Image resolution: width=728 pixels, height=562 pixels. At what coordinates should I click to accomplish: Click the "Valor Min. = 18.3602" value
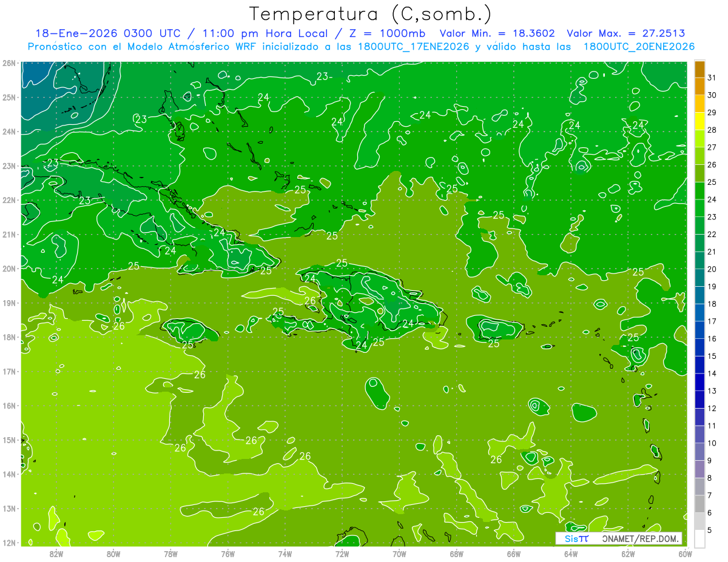tap(498, 33)
